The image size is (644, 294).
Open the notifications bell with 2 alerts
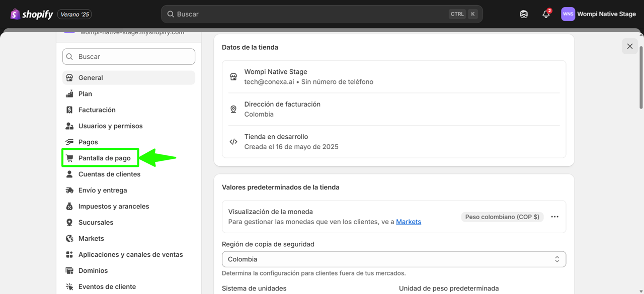tap(546, 14)
